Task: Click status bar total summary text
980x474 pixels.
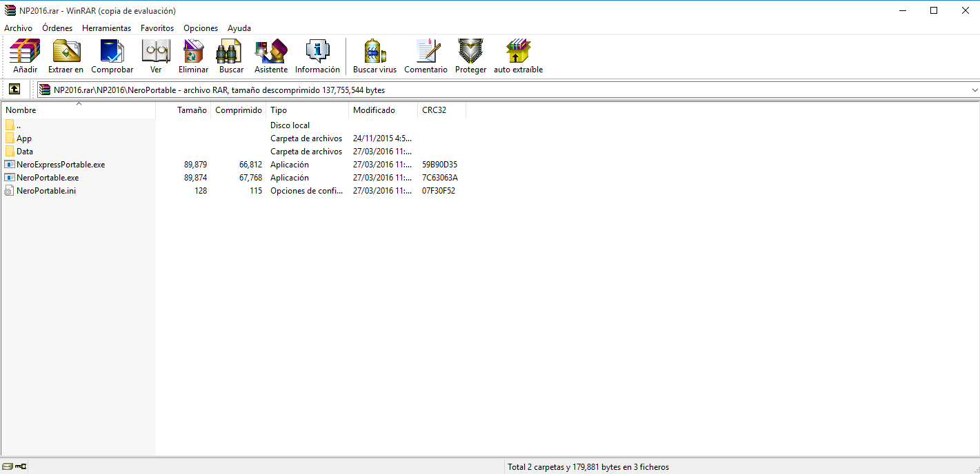Action: click(x=588, y=467)
